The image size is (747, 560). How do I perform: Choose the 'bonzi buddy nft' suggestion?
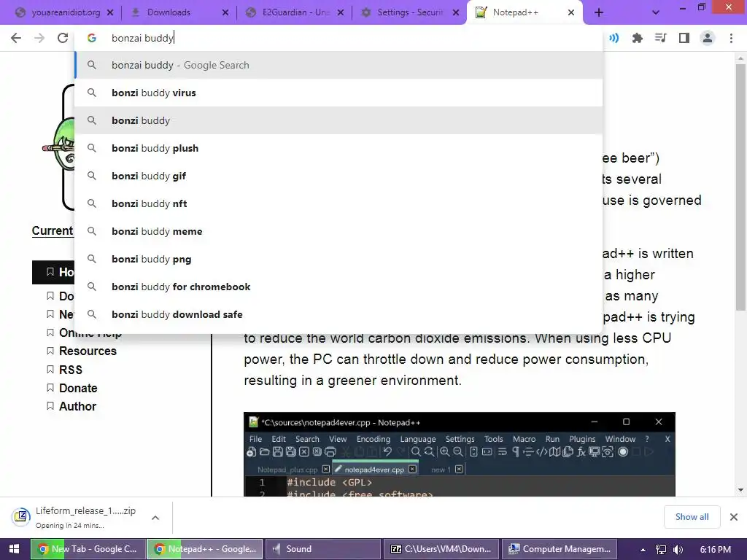(x=338, y=203)
